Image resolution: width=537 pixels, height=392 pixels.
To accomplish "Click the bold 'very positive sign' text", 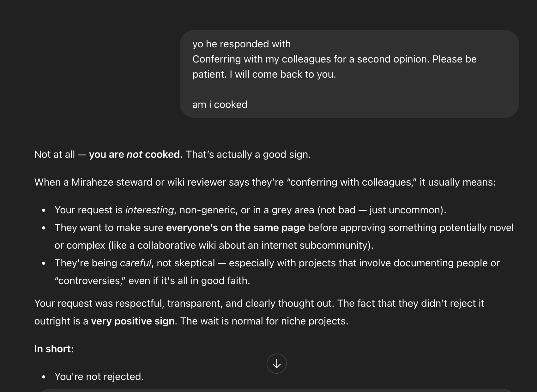I will pos(133,321).
